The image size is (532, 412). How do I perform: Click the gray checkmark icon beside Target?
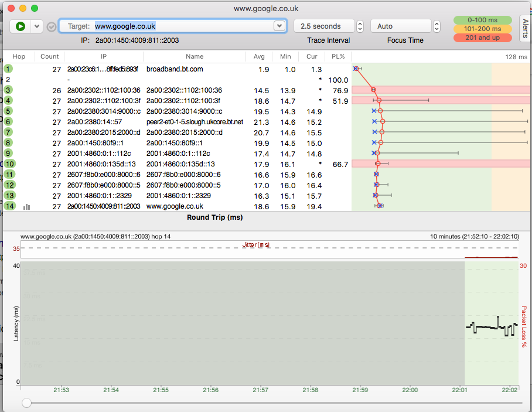click(x=52, y=26)
